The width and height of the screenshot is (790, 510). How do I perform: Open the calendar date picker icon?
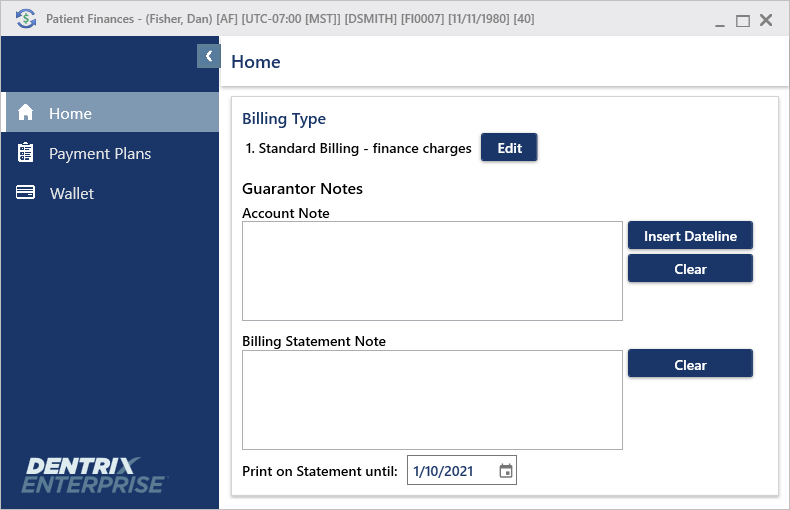coord(506,471)
